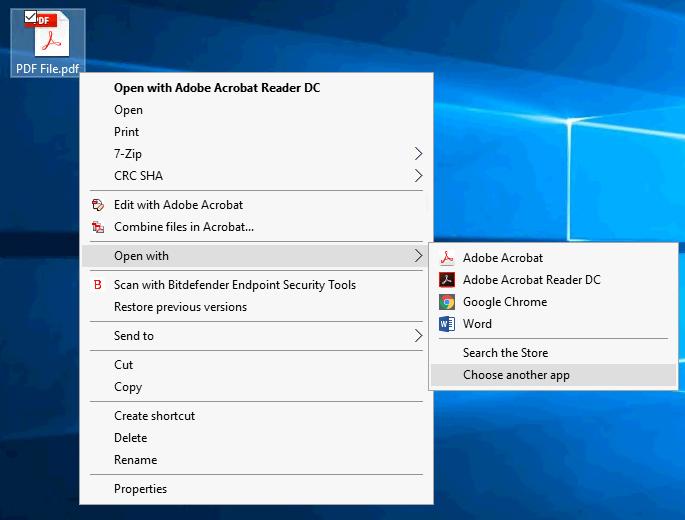685x520 pixels.
Task: Select Print from the context menu
Action: click(x=256, y=132)
